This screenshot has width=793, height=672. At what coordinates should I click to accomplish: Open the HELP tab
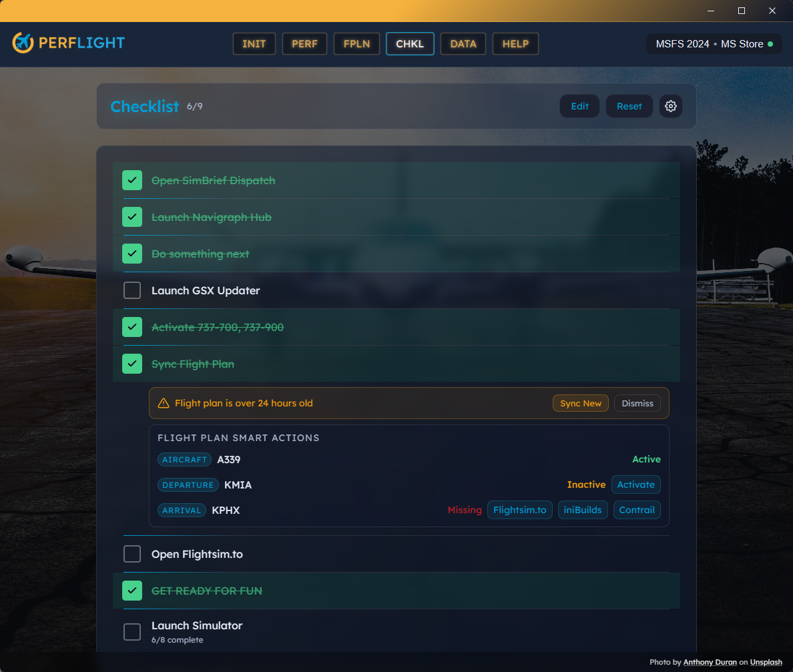pyautogui.click(x=515, y=43)
